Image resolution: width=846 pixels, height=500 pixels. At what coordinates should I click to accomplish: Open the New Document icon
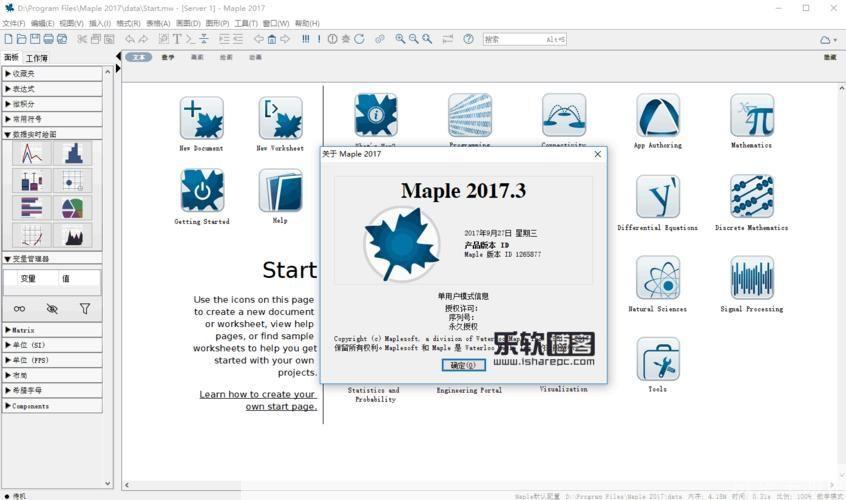point(202,119)
